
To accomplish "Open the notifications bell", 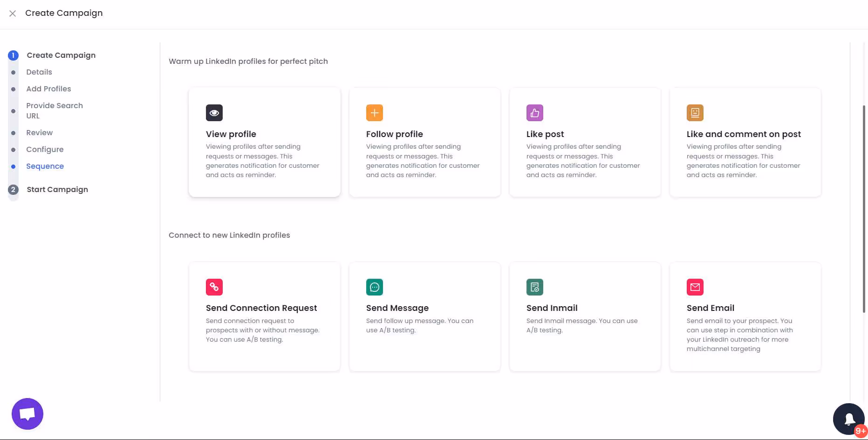I will coord(848,419).
